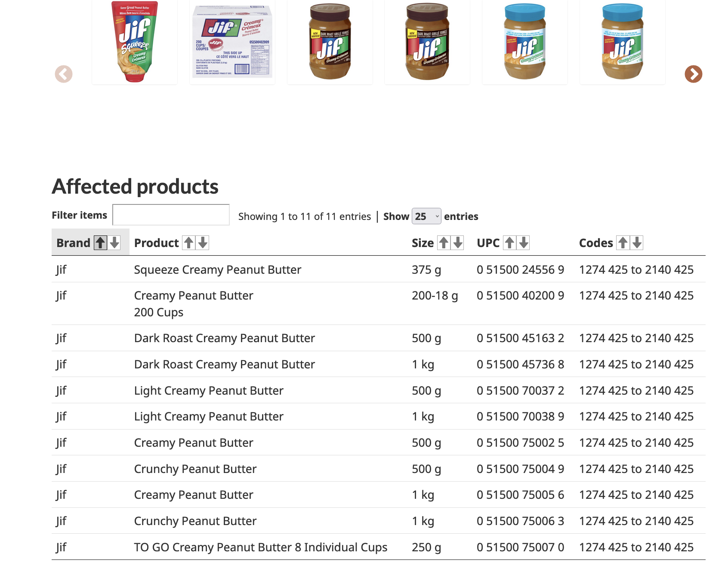Focus the Filter items text field

pyautogui.click(x=171, y=215)
